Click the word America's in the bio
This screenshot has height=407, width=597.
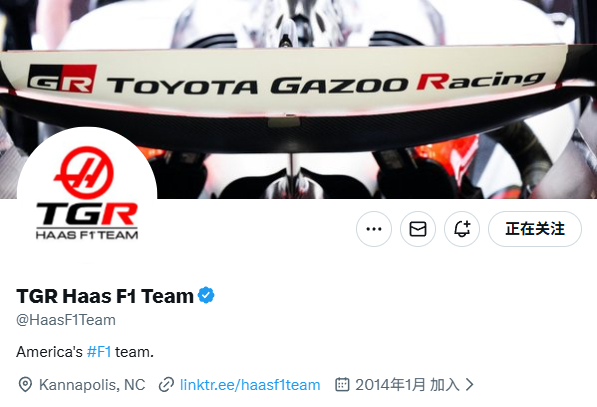49,352
